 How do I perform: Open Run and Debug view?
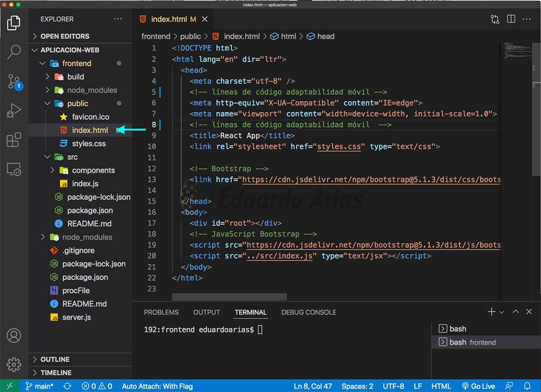point(14,111)
